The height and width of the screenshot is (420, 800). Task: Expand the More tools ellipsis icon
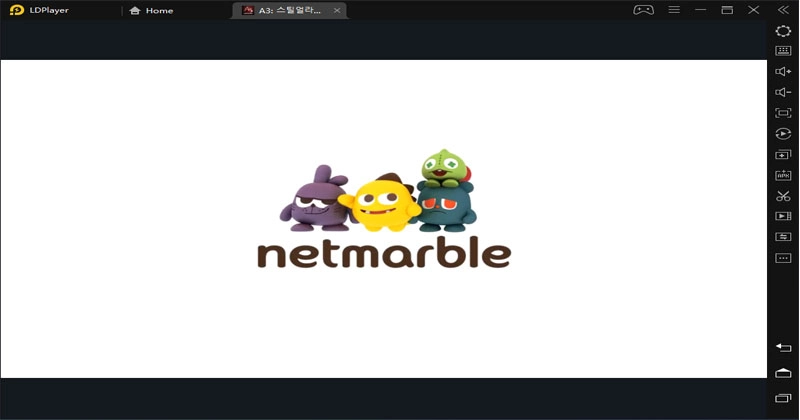(x=783, y=258)
